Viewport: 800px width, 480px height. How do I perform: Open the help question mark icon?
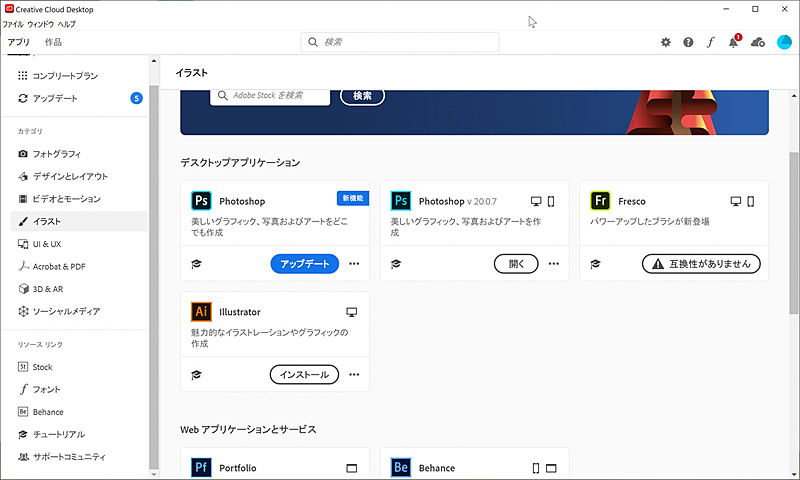(x=688, y=42)
